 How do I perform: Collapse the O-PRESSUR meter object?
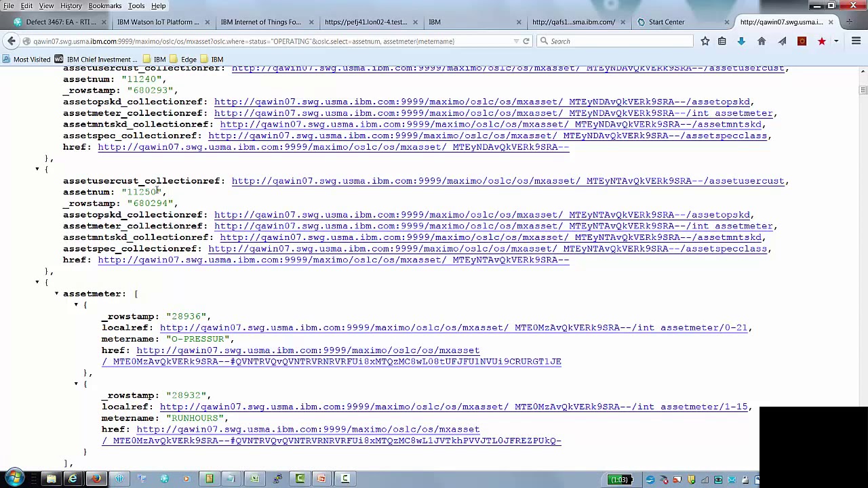(76, 304)
